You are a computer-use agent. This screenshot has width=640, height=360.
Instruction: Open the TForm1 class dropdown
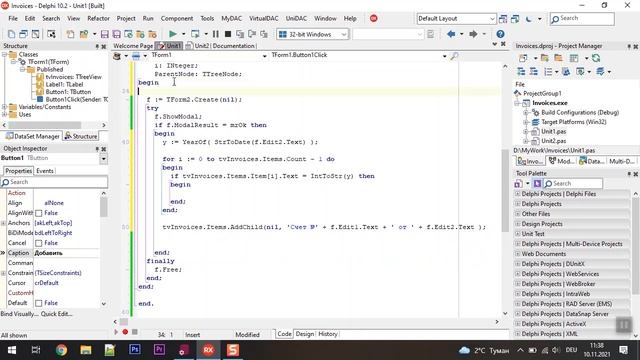(x=264, y=56)
